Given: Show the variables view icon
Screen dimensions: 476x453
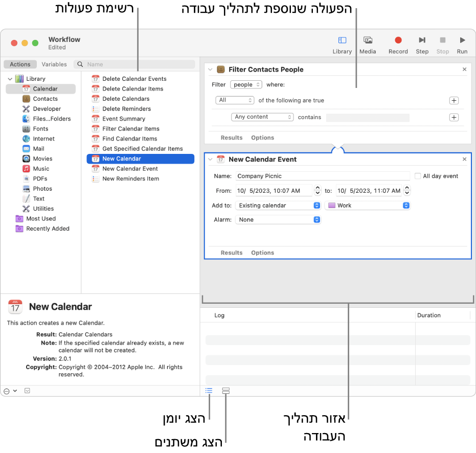Looking at the screenshot, I should tap(225, 391).
